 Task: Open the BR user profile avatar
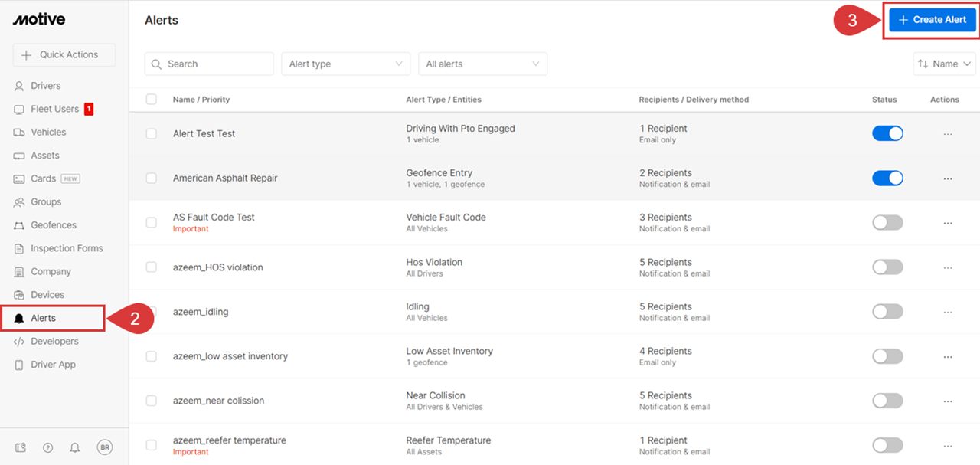click(105, 447)
